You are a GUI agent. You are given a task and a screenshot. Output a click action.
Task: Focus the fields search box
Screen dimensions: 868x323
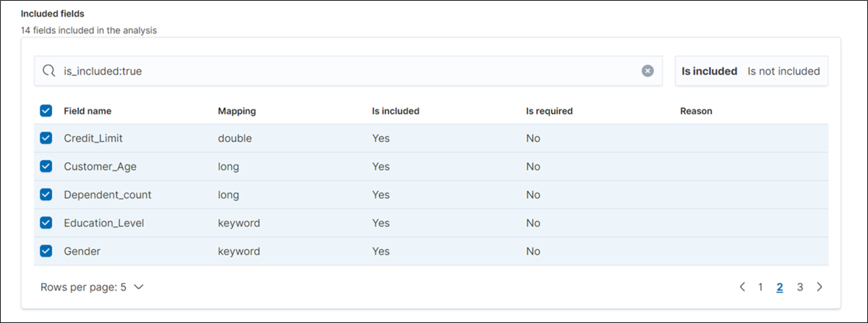coord(347,71)
